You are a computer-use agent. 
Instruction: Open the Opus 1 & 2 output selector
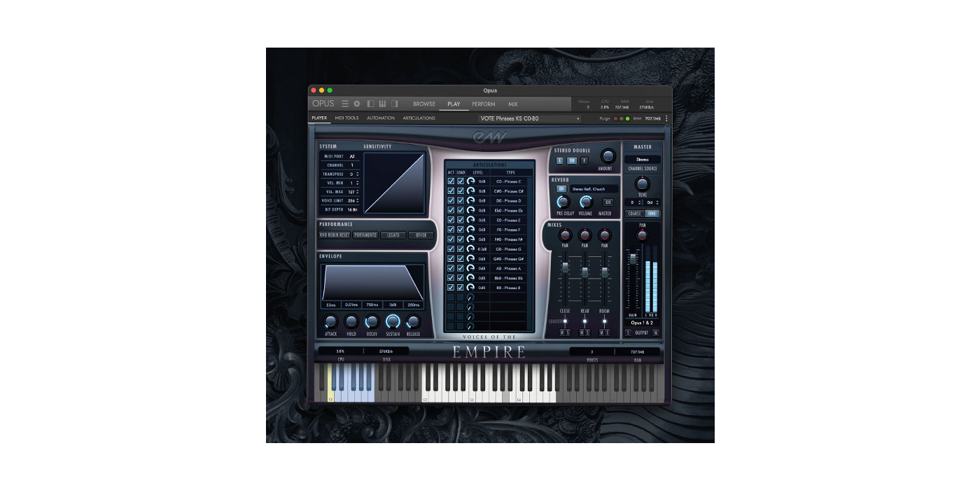coord(642,323)
